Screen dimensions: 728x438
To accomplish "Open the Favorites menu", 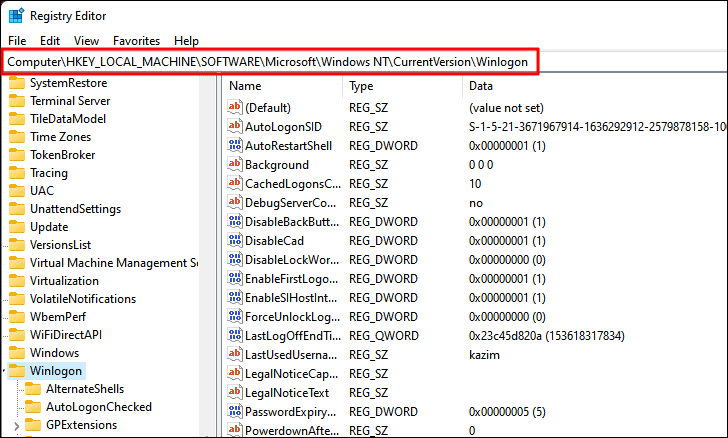I will coord(136,41).
